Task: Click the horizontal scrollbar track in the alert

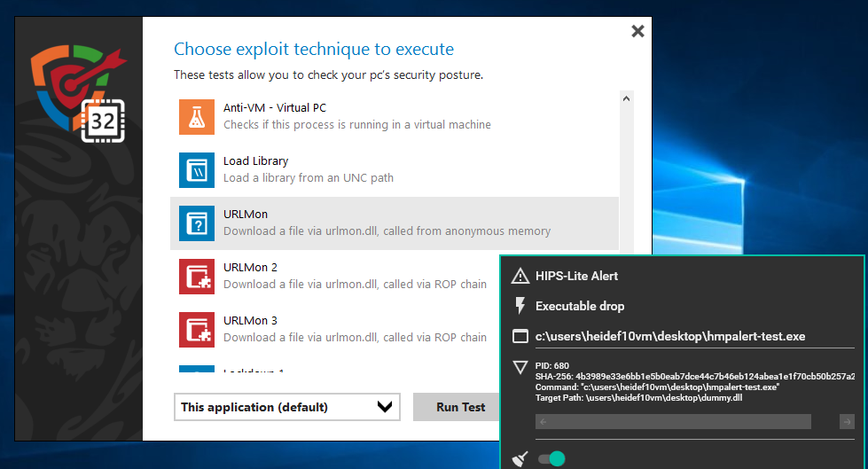Action: click(x=673, y=422)
